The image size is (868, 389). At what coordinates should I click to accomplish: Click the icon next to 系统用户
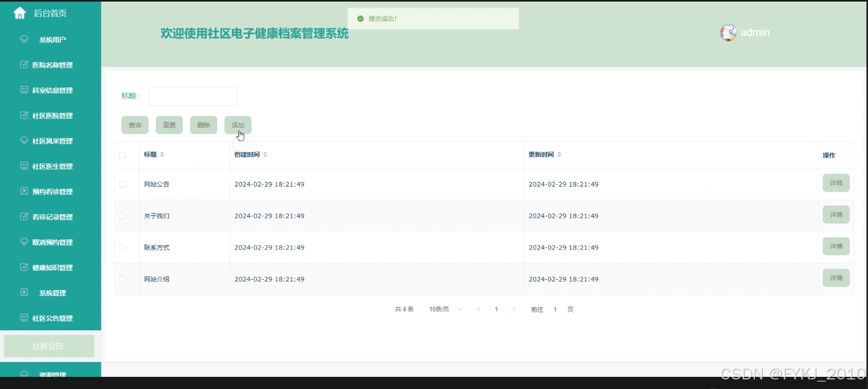24,39
